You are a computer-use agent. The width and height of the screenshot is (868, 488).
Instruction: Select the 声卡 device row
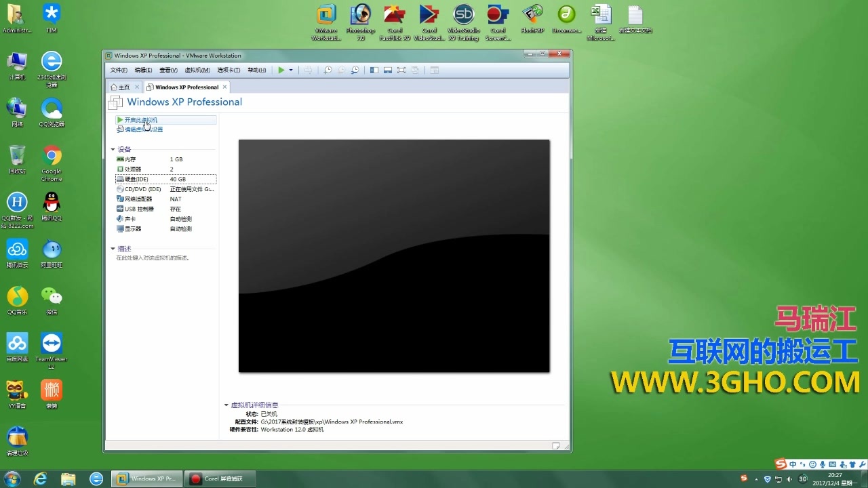click(165, 219)
